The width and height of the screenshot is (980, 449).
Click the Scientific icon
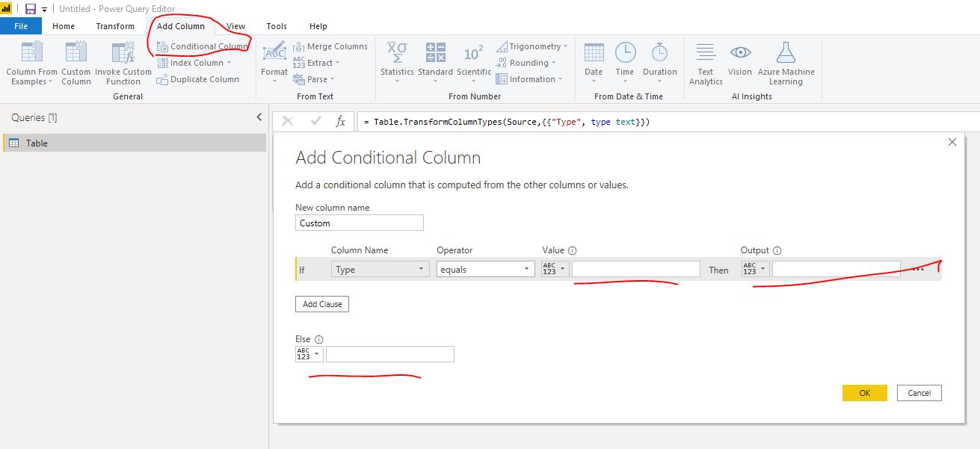(x=474, y=52)
